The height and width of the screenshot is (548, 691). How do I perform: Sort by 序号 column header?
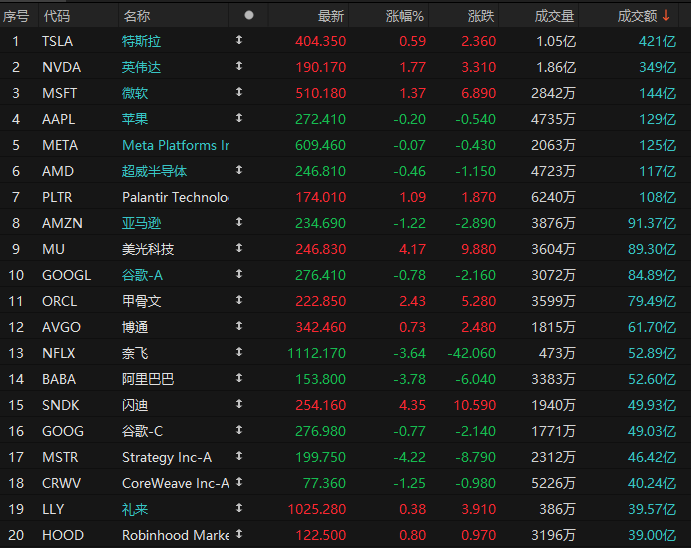(16, 16)
